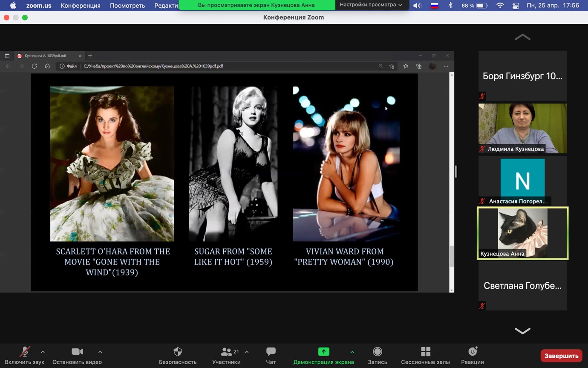Open Сессионные залы breakout rooms
588x368 pixels.
coord(425,356)
